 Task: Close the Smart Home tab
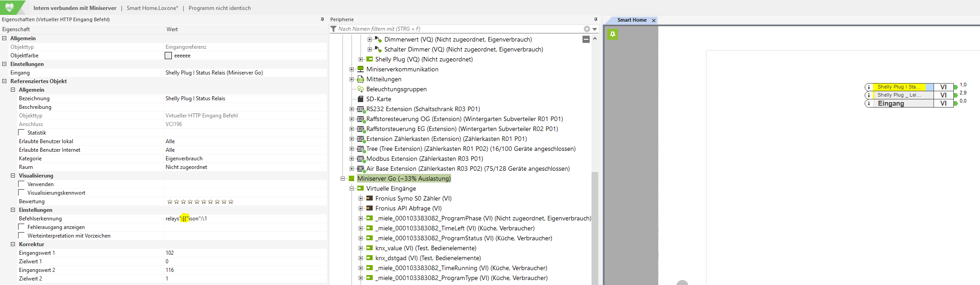653,20
